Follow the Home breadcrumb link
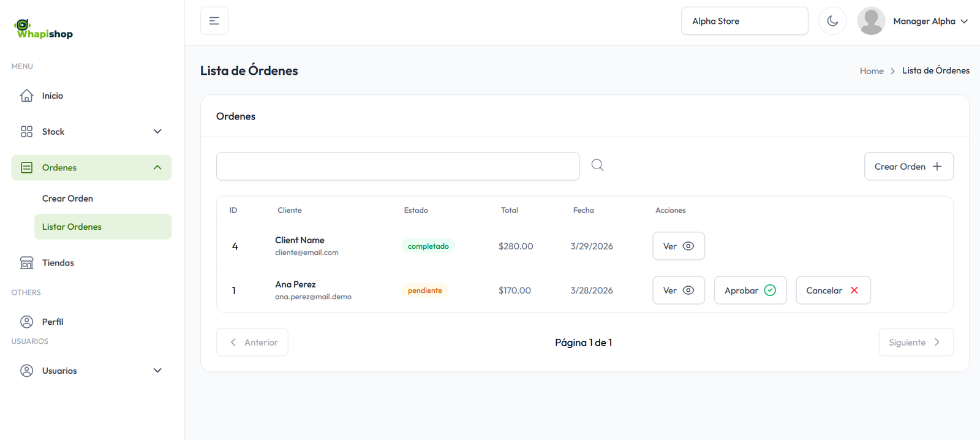 (x=871, y=71)
